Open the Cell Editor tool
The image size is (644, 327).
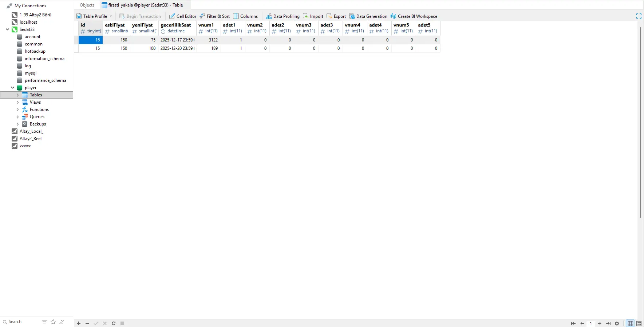coord(182,16)
